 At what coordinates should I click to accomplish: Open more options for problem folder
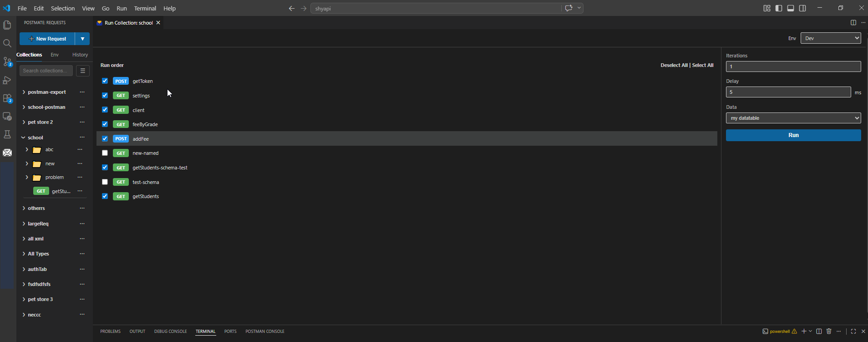(80, 177)
